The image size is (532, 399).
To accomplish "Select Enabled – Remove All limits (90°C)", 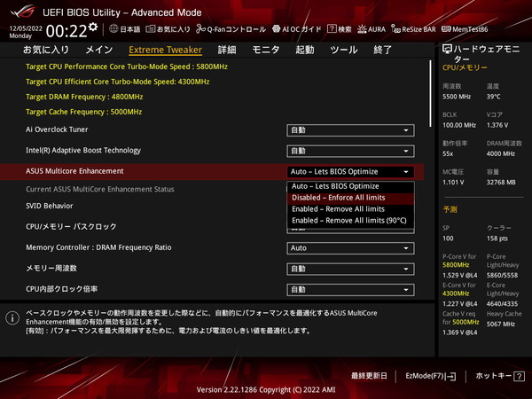I will coord(350,221).
